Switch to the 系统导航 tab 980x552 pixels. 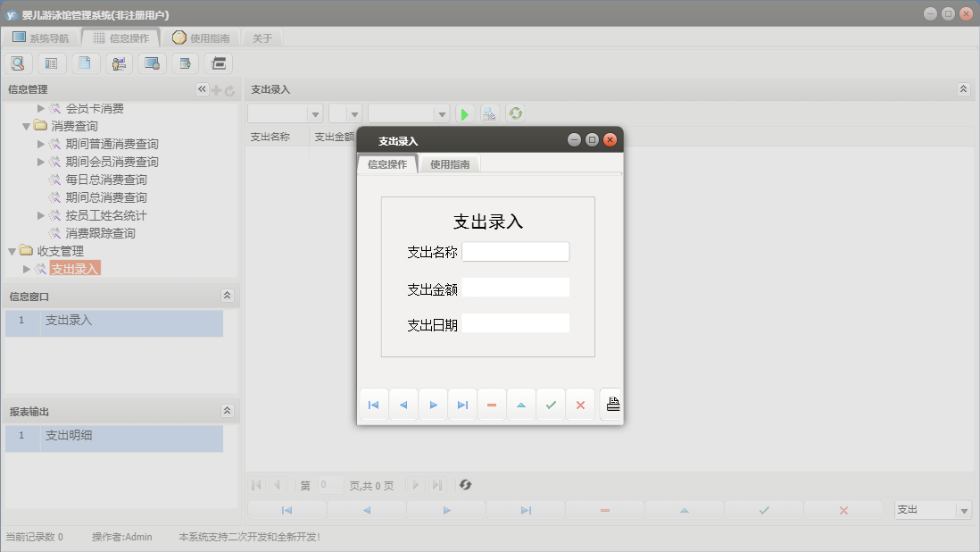pyautogui.click(x=41, y=38)
